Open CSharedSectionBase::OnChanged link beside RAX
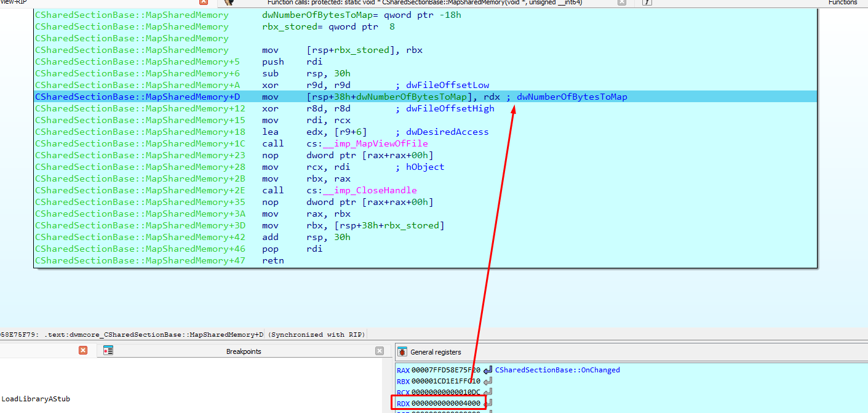The image size is (868, 413). (557, 370)
